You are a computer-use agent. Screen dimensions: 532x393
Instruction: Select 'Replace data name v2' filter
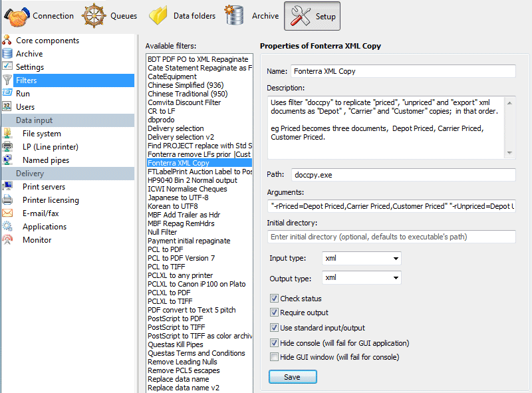[x=184, y=388]
